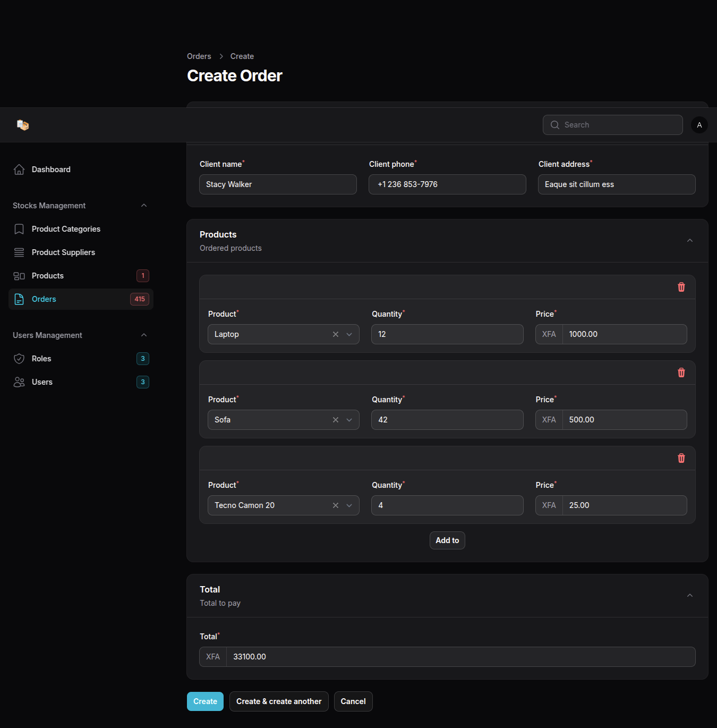Click the Create button
717x728 pixels.
[205, 701]
